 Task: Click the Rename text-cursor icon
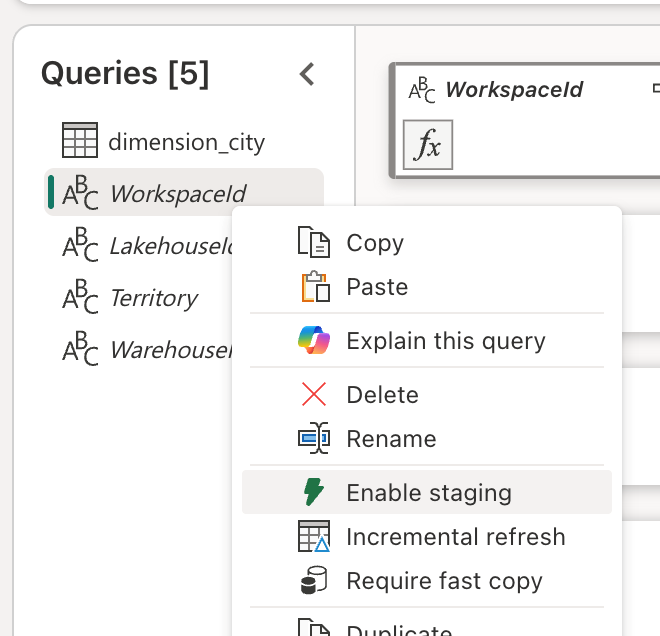pos(314,438)
